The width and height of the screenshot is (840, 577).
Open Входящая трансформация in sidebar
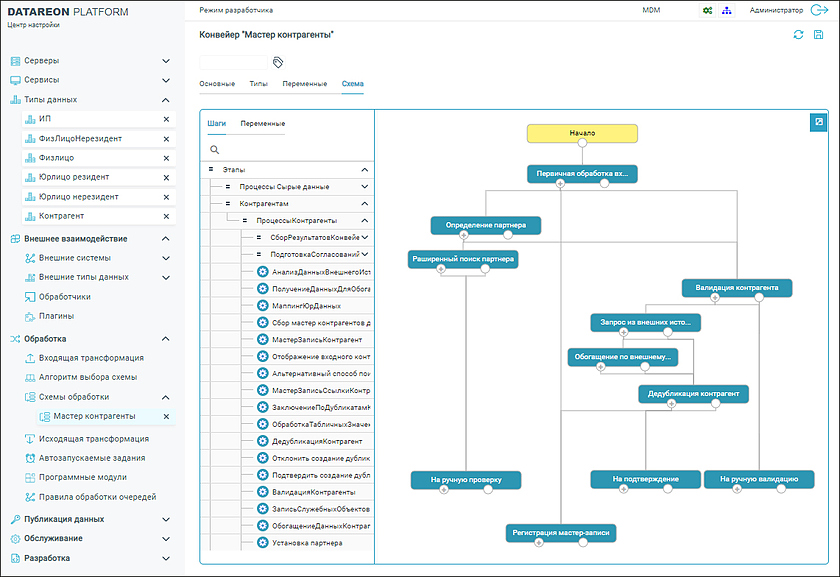click(x=98, y=358)
